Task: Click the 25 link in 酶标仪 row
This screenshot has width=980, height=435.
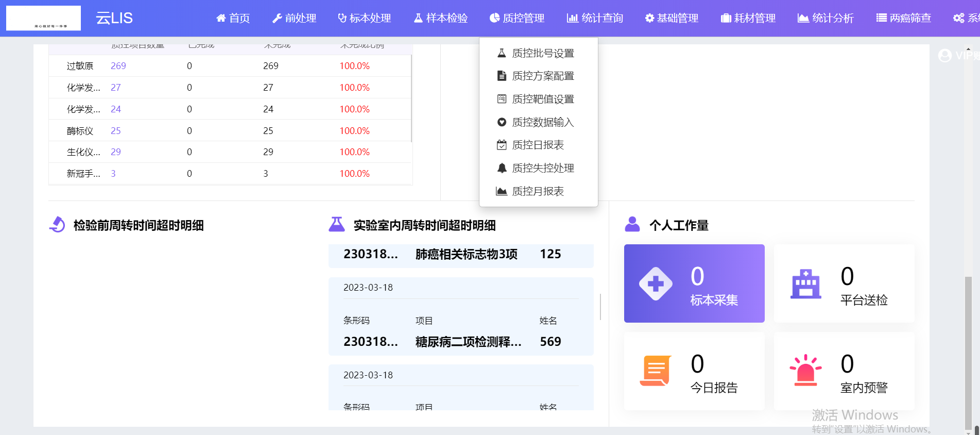Action: click(x=116, y=131)
